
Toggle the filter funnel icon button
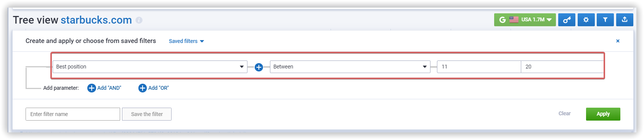[x=605, y=20]
